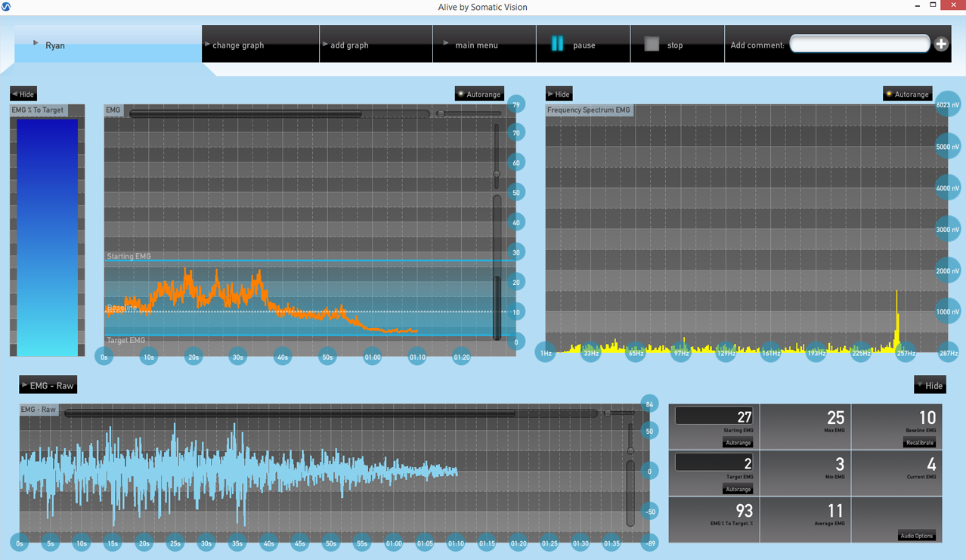966x560 pixels.
Task: Hide the Frequency Spectrum EMG graph
Action: pyautogui.click(x=559, y=94)
